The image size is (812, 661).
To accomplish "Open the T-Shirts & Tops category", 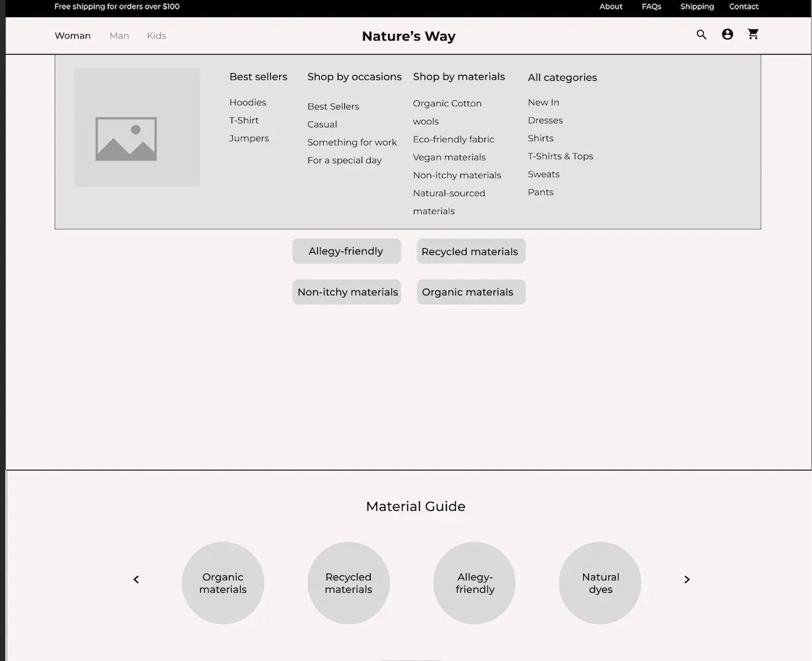I will [561, 156].
